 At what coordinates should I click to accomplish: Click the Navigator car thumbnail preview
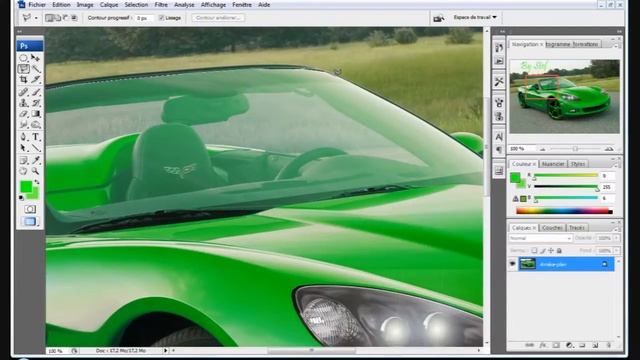click(x=564, y=96)
